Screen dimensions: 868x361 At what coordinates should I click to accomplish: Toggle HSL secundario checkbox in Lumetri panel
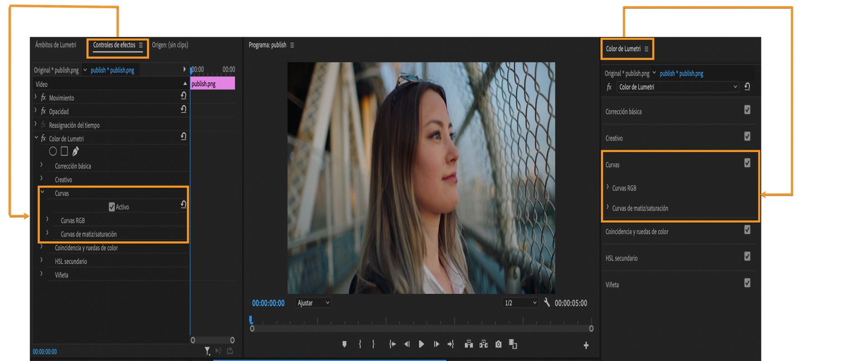tap(747, 256)
